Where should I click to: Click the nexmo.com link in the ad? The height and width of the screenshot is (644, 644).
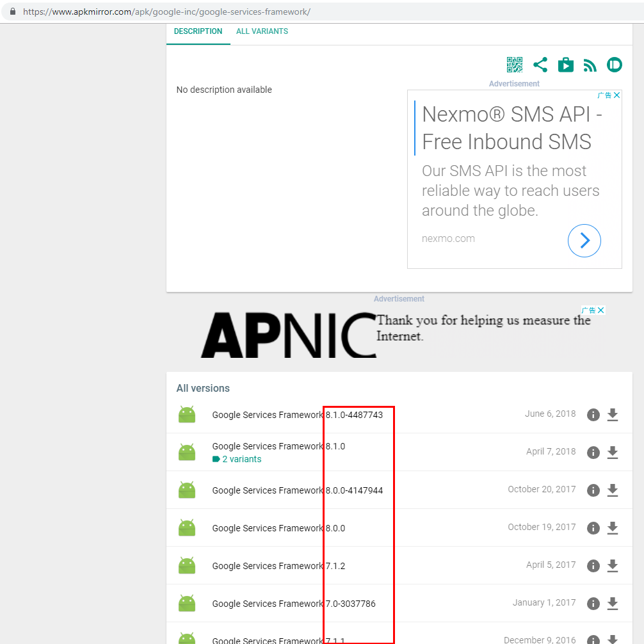pyautogui.click(x=447, y=238)
